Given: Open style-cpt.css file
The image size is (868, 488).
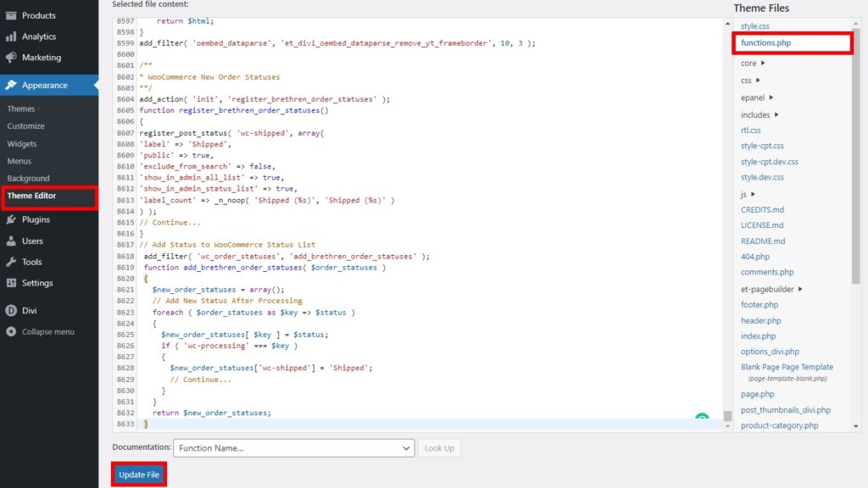Looking at the screenshot, I should 762,146.
